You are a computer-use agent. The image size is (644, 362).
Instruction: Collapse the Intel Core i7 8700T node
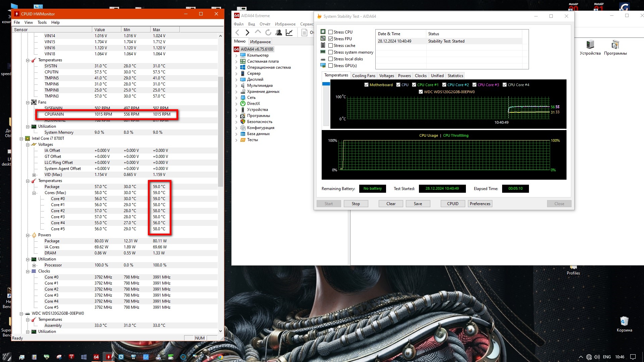pos(21,139)
